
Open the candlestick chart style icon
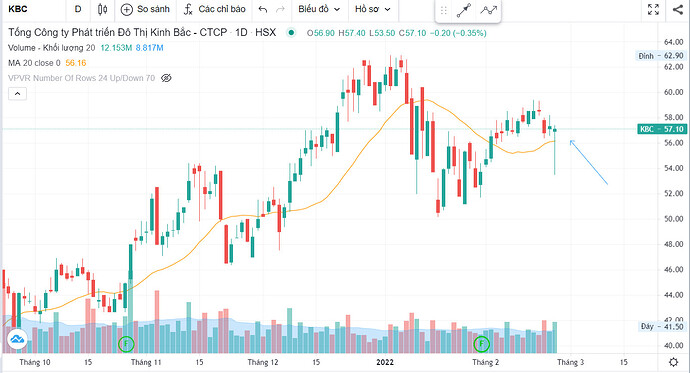coord(102,9)
